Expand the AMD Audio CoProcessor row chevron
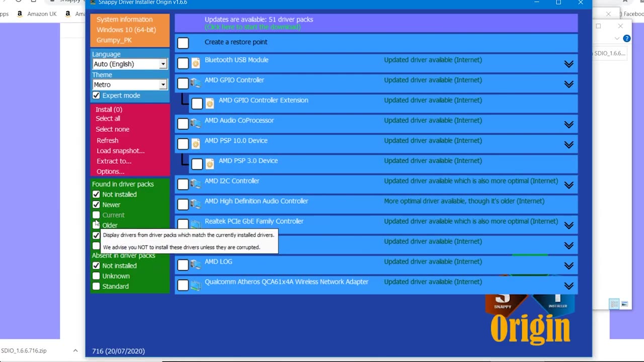 click(x=569, y=124)
